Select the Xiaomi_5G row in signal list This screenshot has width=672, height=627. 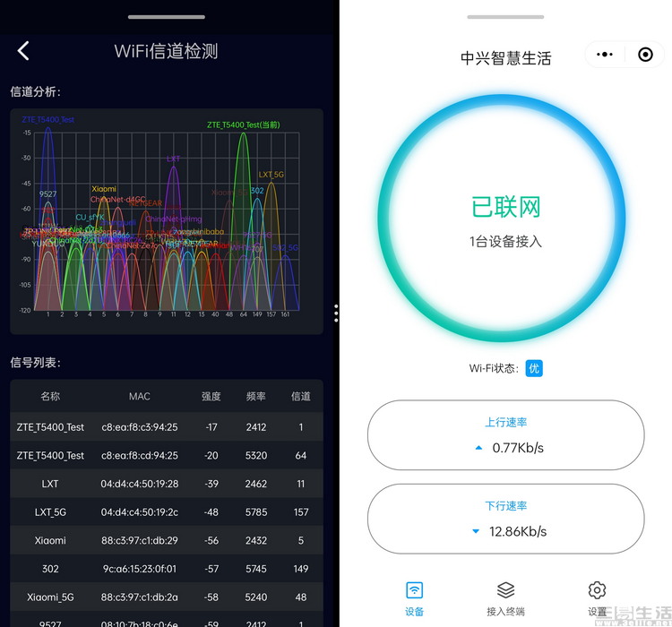tap(167, 597)
